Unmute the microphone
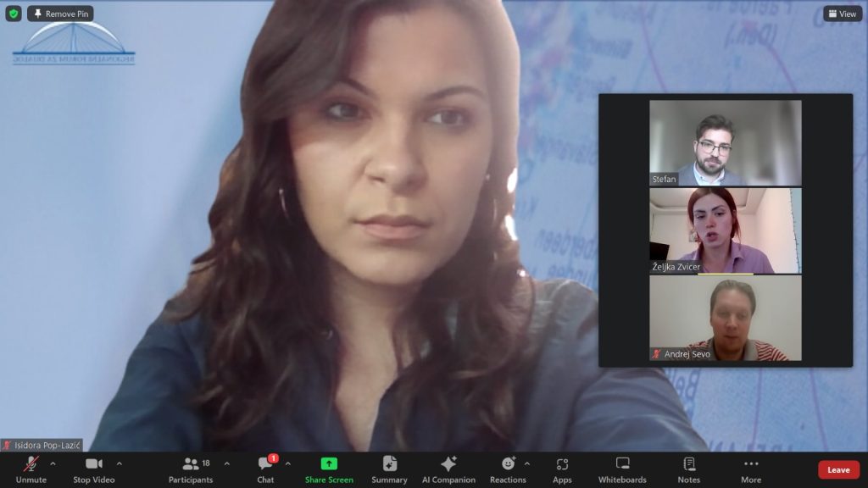This screenshot has width=868, height=488. pos(31,469)
